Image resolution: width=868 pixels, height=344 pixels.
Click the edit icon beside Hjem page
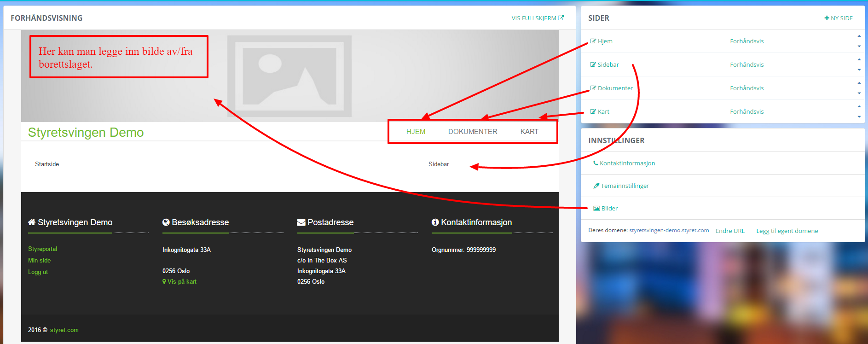pyautogui.click(x=593, y=41)
